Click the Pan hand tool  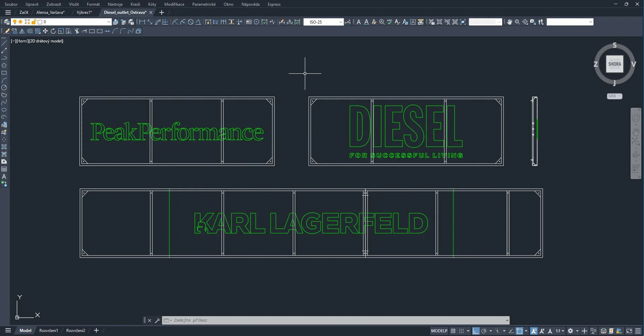pyautogui.click(x=510, y=22)
